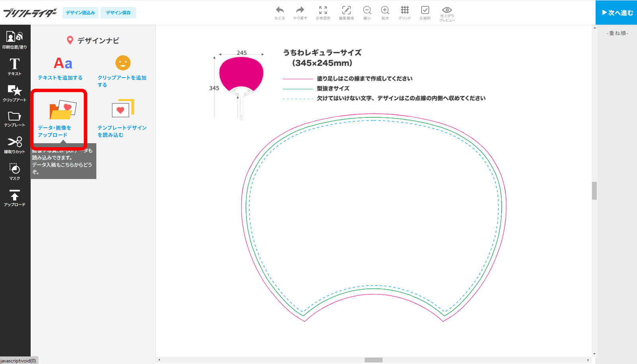Click the 塗り足し legend line text
Image resolution: width=637 pixels, height=364 pixels.
pyautogui.click(x=365, y=78)
